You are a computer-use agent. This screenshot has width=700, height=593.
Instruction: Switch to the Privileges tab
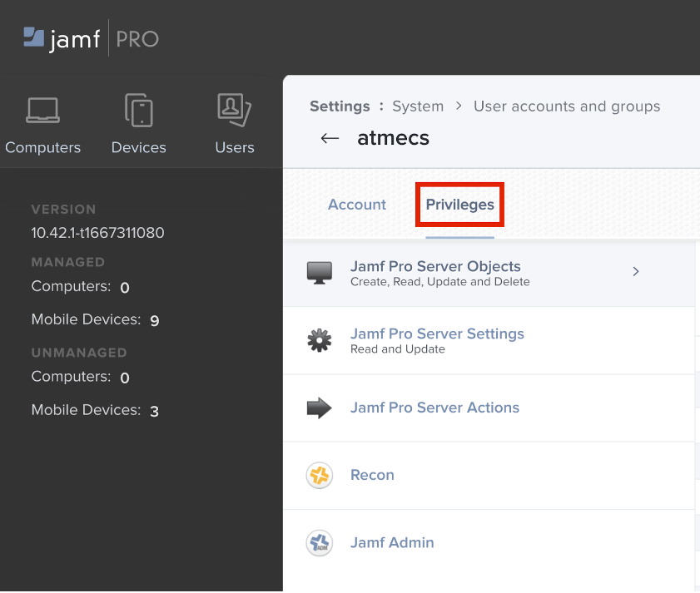coord(459,204)
